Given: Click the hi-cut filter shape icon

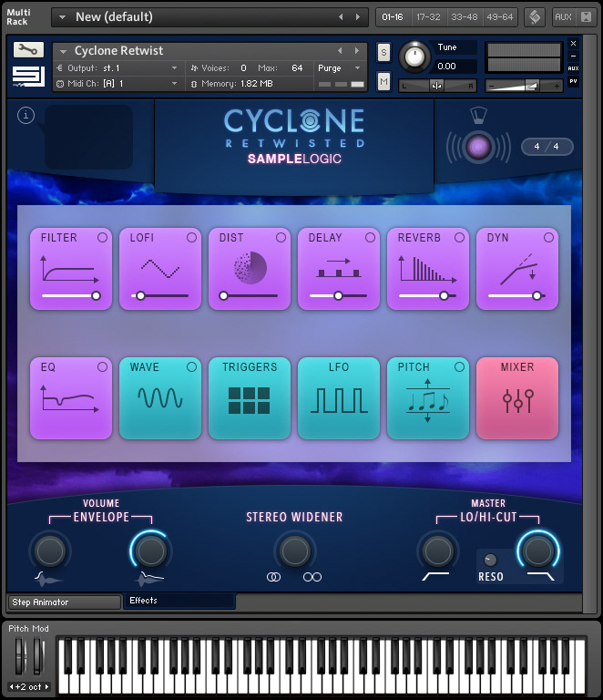Looking at the screenshot, I should (540, 576).
